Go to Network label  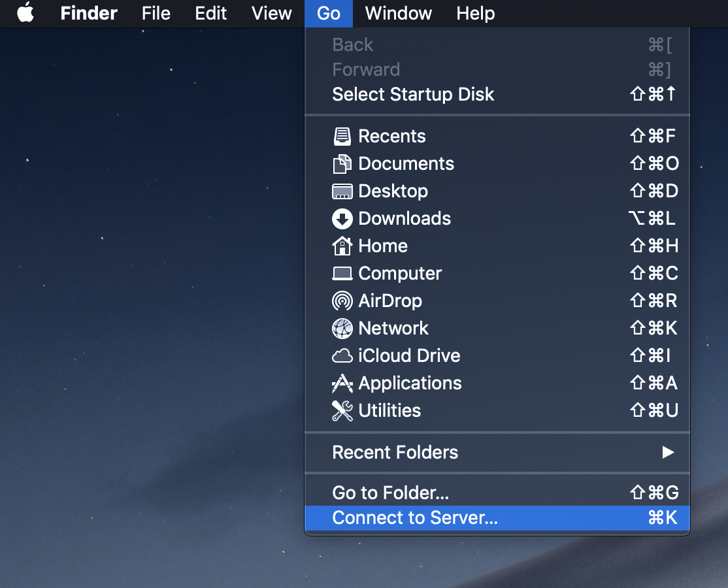pos(393,328)
